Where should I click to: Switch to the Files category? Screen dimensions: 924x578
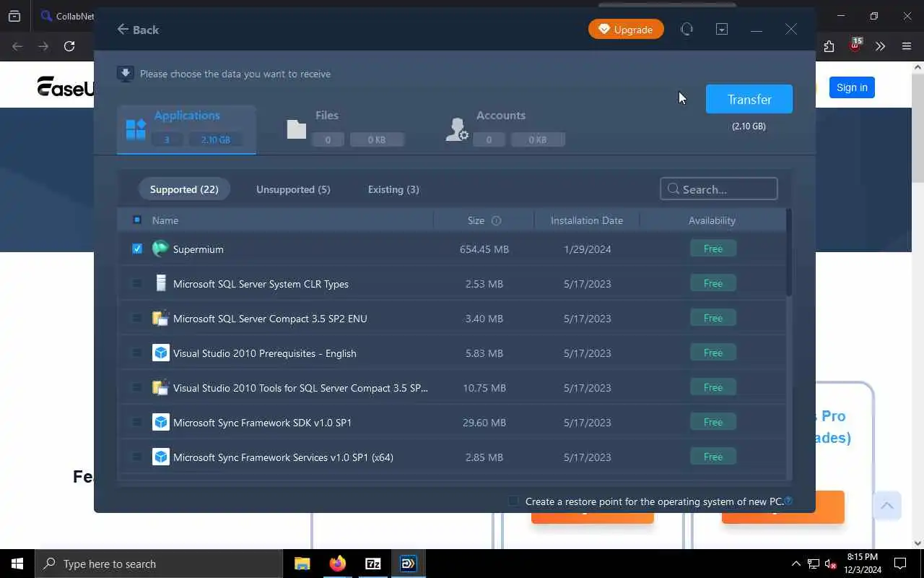(x=345, y=129)
